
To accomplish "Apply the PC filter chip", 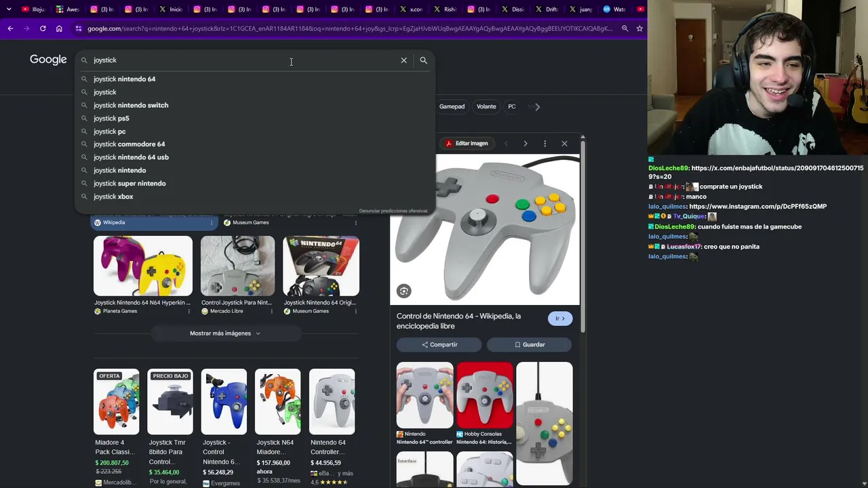I will click(512, 106).
